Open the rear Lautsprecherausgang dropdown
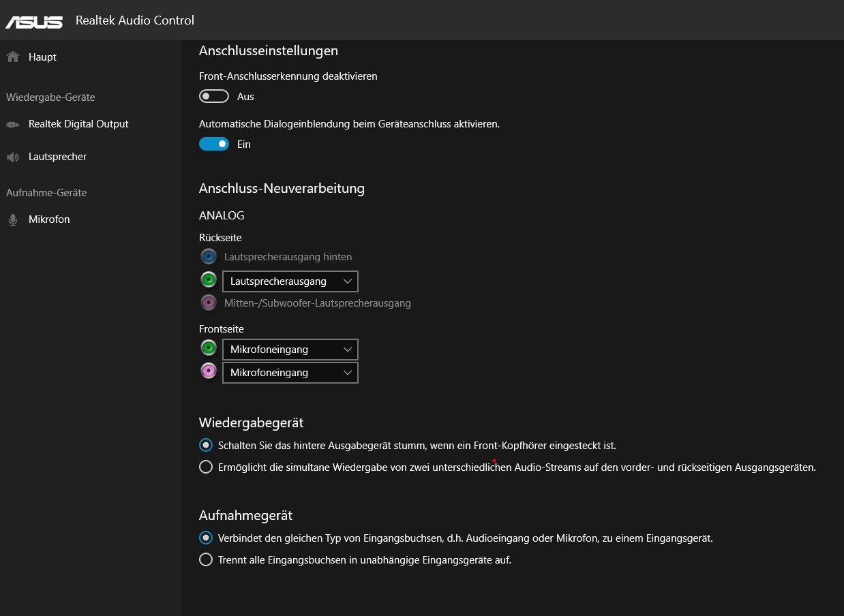 290,281
